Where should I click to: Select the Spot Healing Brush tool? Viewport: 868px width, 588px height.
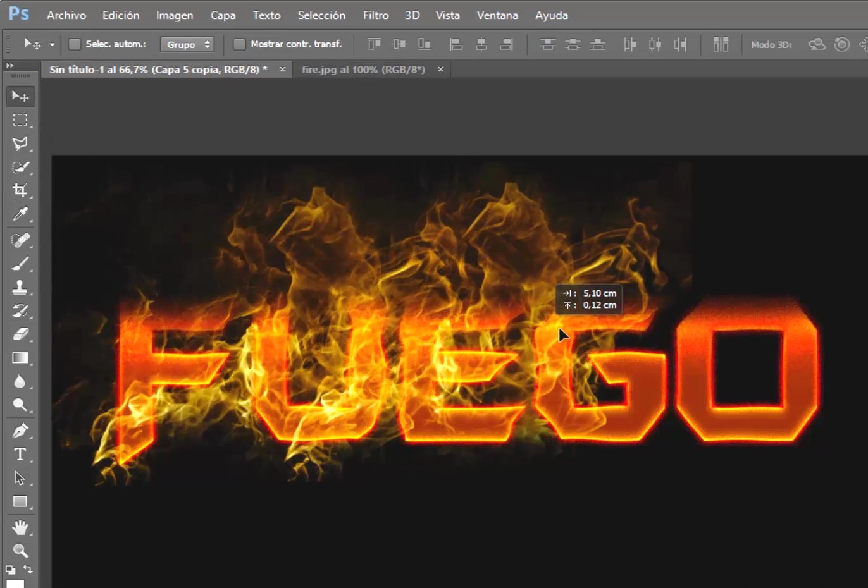(20, 240)
